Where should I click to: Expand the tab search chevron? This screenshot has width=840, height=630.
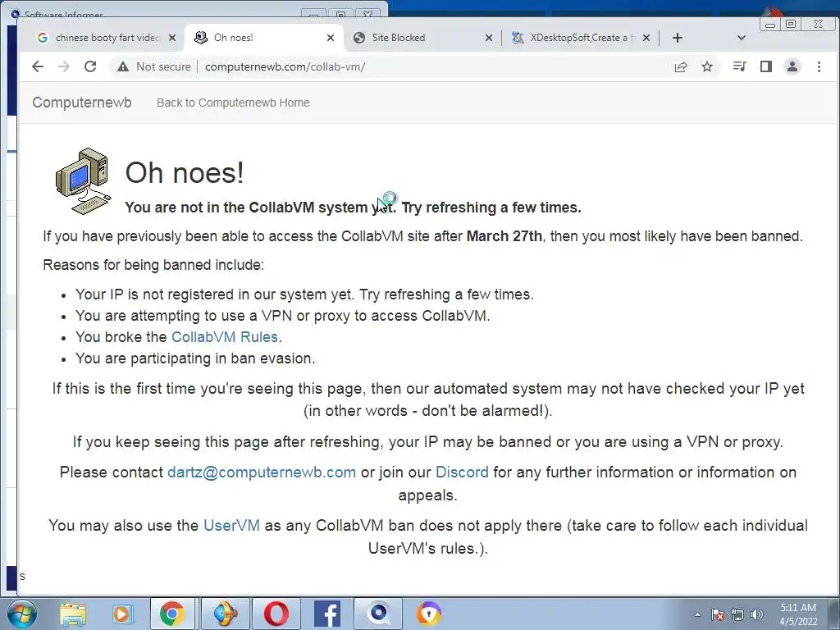coord(742,38)
